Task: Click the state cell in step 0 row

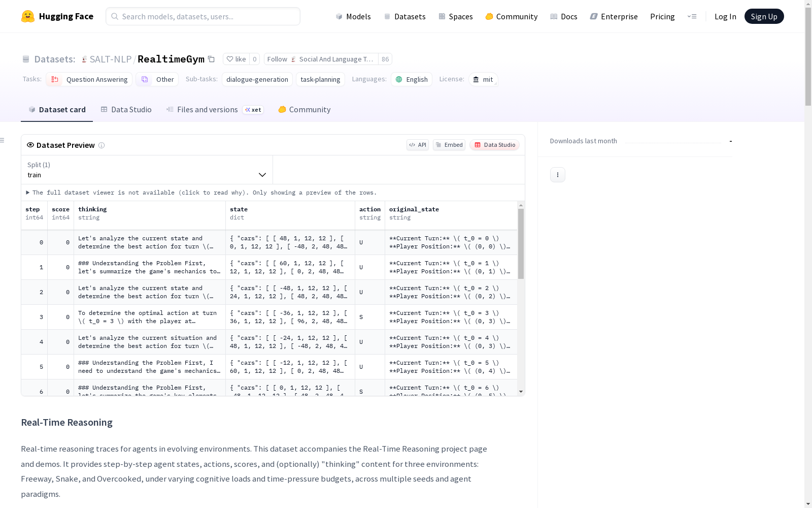Action: point(290,242)
